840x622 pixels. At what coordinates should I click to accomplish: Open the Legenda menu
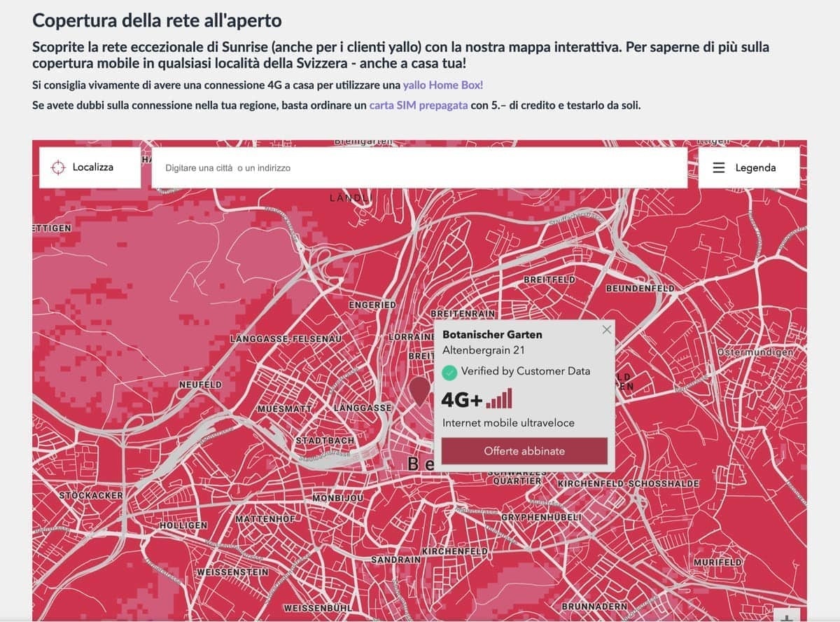pyautogui.click(x=749, y=167)
